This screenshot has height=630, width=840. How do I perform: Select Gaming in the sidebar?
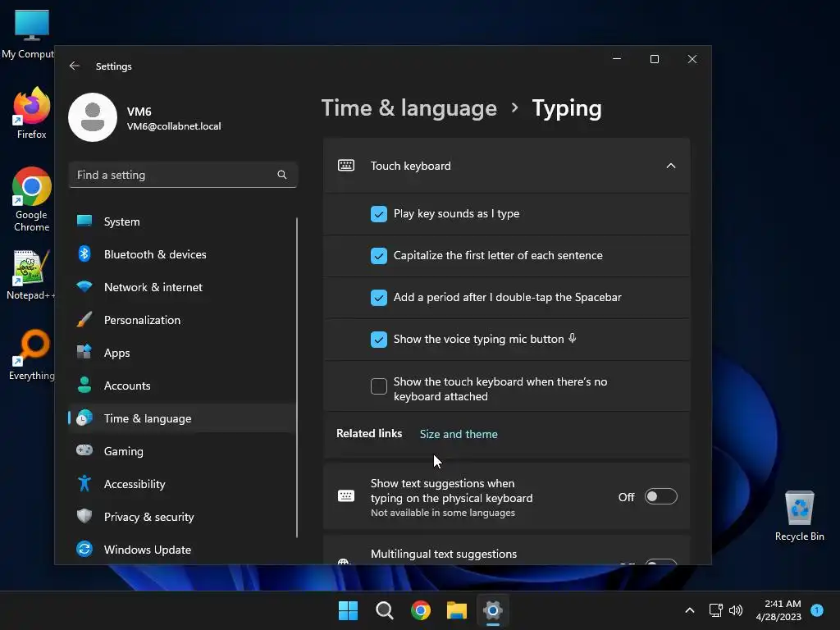182,450
